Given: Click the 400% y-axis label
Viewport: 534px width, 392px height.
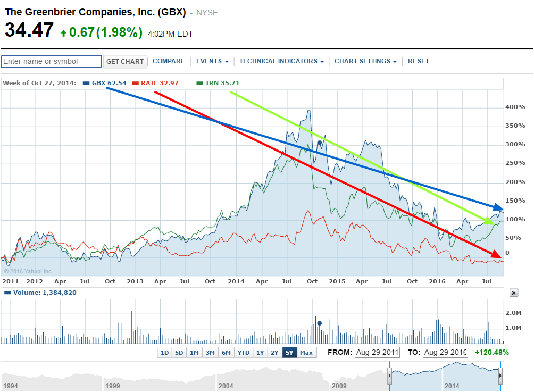Looking at the screenshot, I should pyautogui.click(x=515, y=107).
